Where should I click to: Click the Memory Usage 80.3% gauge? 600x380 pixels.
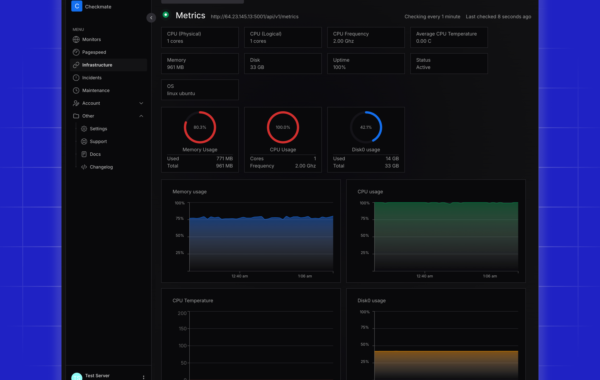200,127
